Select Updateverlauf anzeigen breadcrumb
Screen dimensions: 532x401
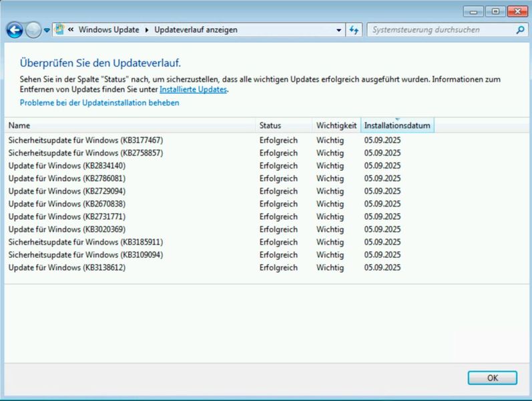pyautogui.click(x=196, y=30)
